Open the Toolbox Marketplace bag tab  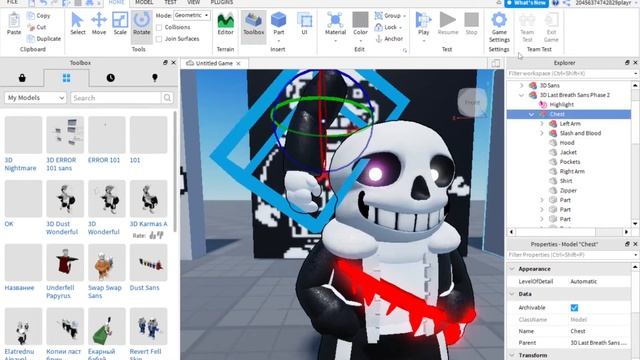(x=22, y=78)
